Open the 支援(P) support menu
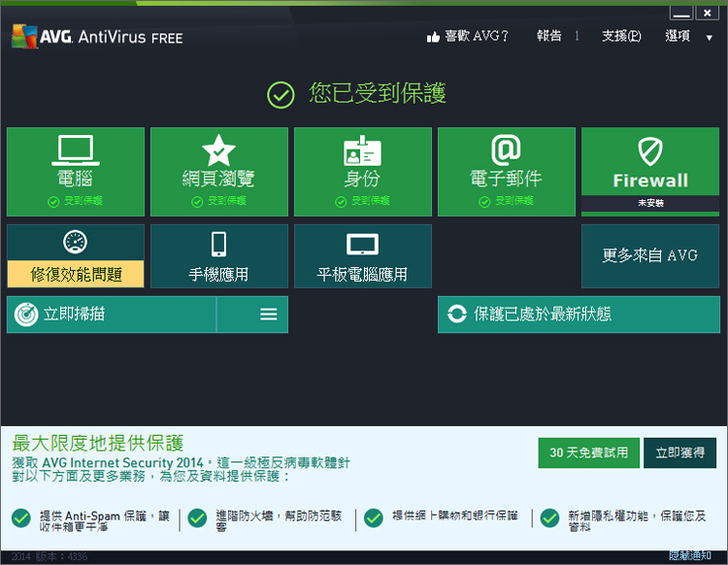Screen dimensions: 728x565 point(621,36)
